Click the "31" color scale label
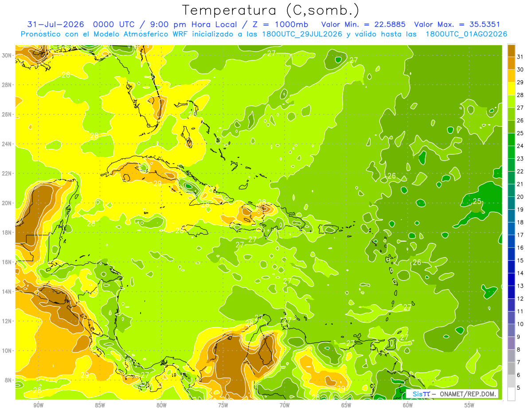 520,57
